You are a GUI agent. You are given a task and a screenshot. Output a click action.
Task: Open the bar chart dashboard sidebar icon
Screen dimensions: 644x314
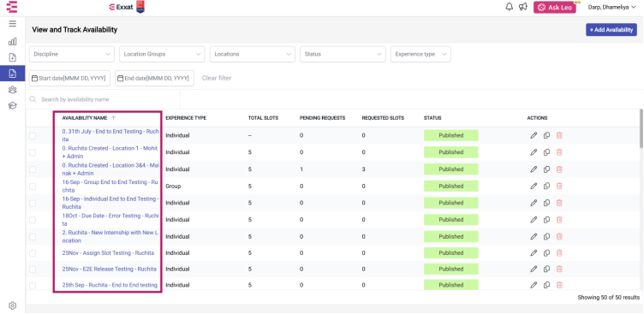pyautogui.click(x=12, y=41)
